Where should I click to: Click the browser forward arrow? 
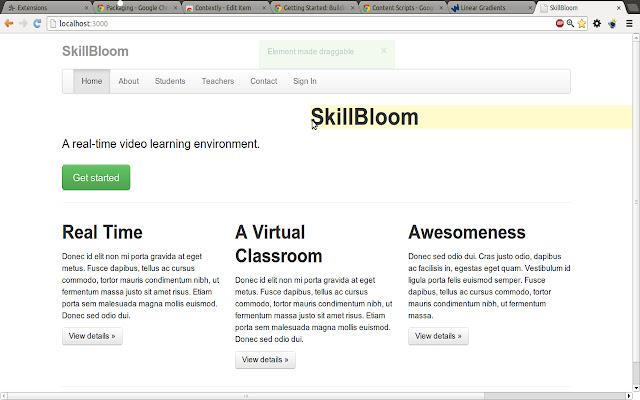click(x=23, y=22)
